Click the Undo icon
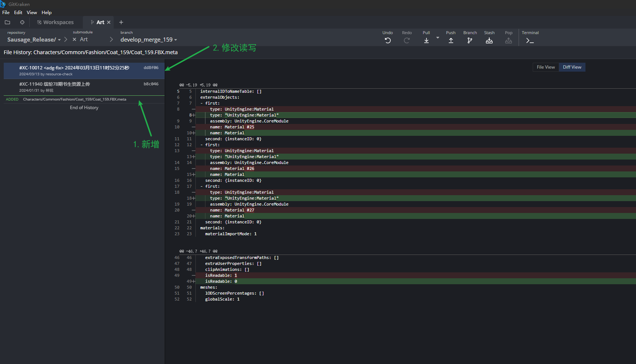This screenshot has height=364, width=636. (x=387, y=40)
